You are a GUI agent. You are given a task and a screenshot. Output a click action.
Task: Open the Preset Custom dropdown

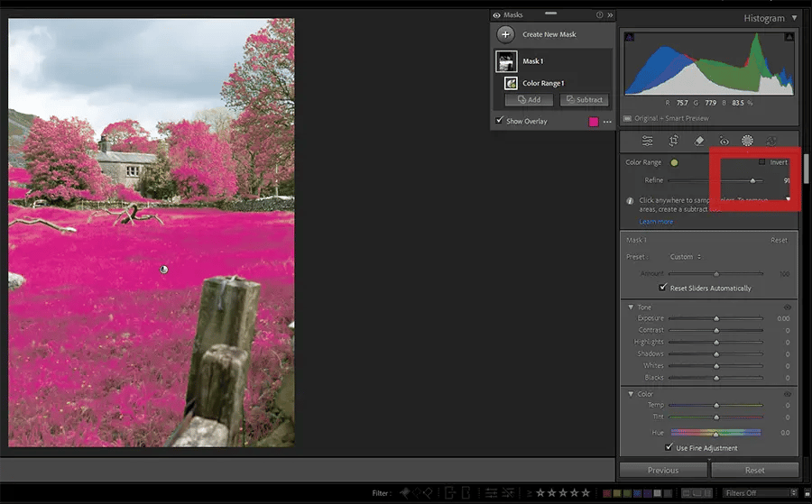[x=686, y=257]
